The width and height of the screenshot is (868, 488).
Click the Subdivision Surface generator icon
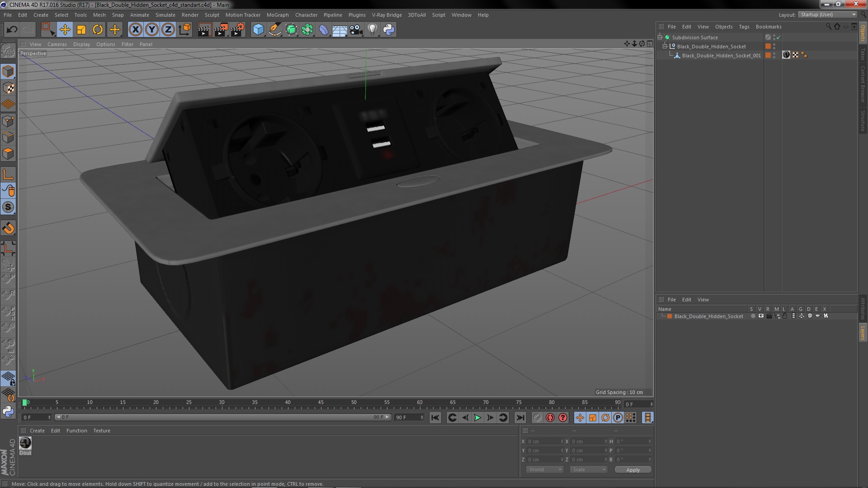[x=291, y=30]
